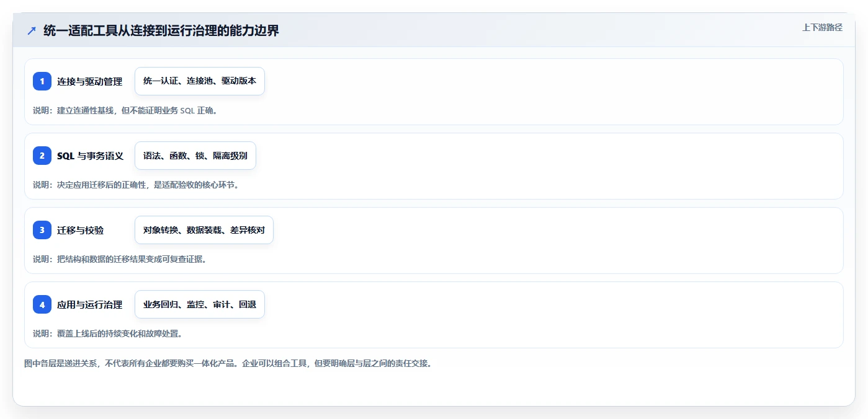Select the 对象转换、数据装载、差异核对 chip

[204, 230]
